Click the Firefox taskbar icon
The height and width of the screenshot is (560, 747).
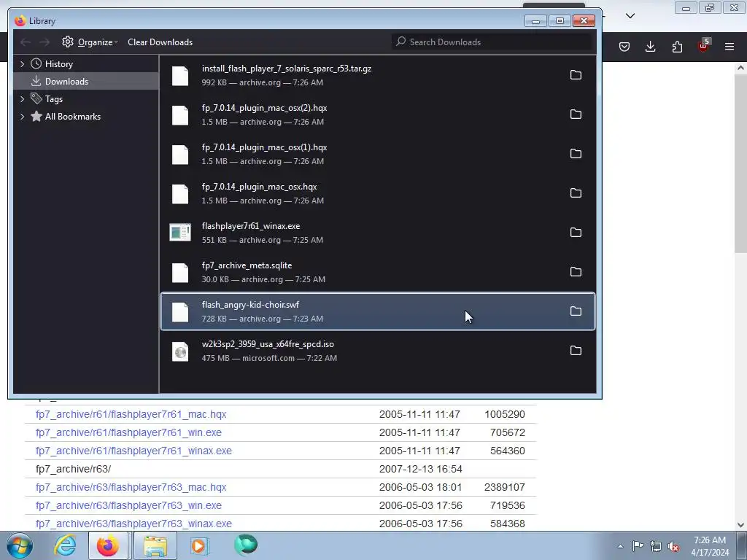click(x=108, y=545)
